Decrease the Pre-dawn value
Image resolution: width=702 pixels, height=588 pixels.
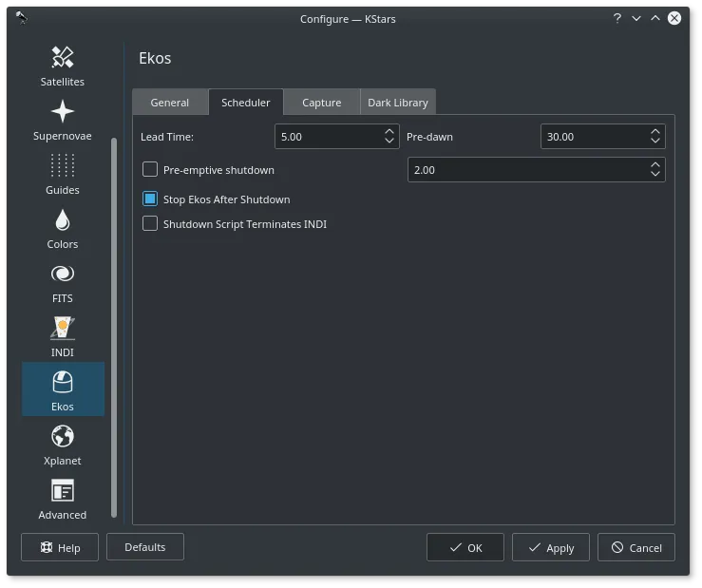click(655, 142)
